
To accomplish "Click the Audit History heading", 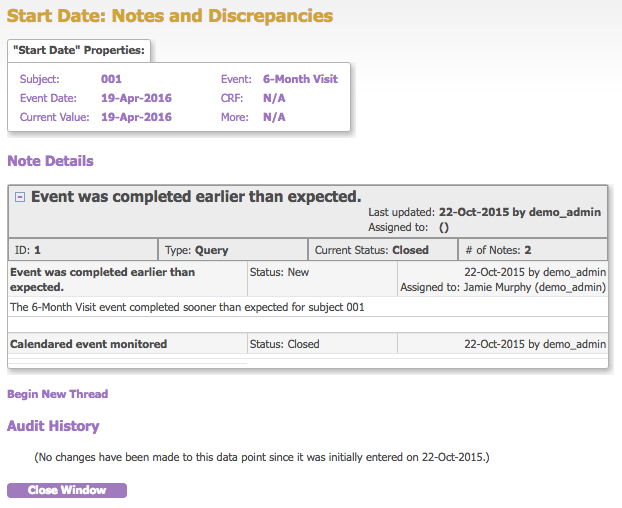I will [x=53, y=426].
